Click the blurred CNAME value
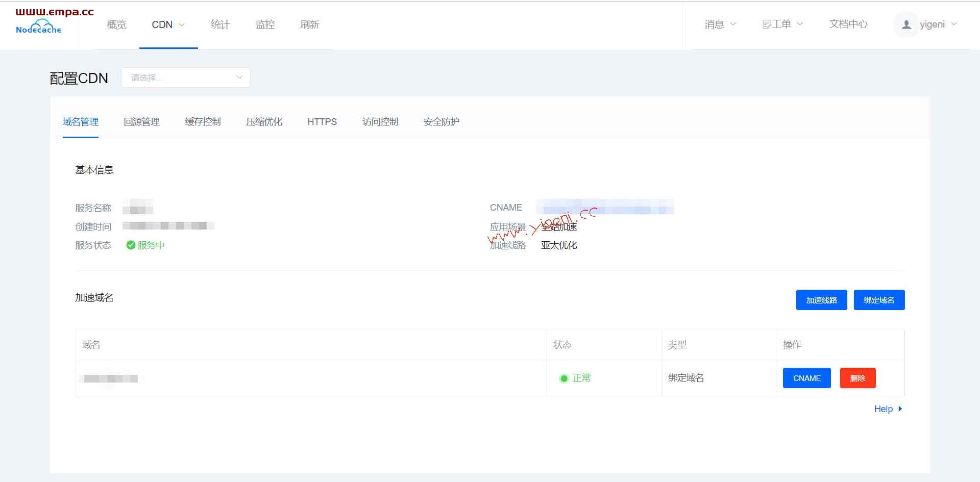This screenshot has height=482, width=980. pos(605,207)
